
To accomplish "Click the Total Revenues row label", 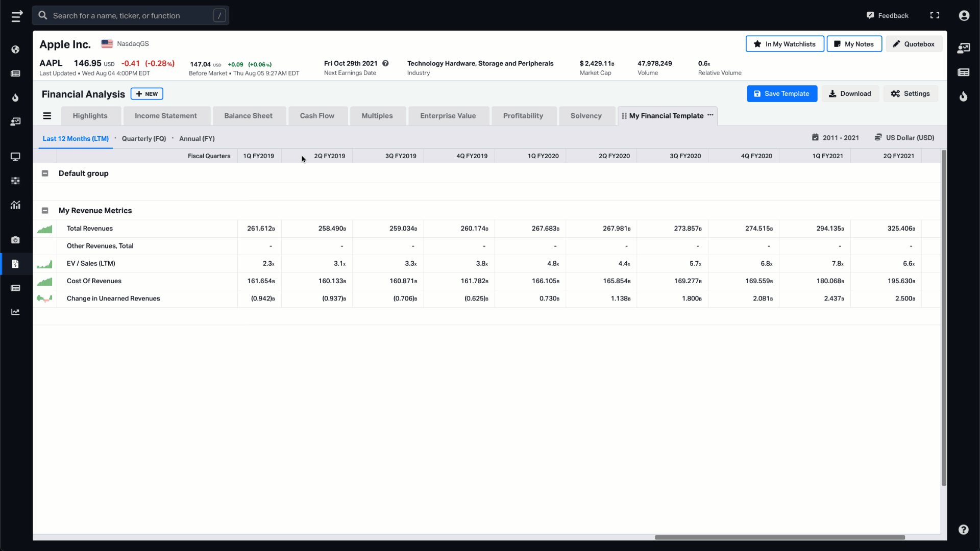I will pos(90,229).
